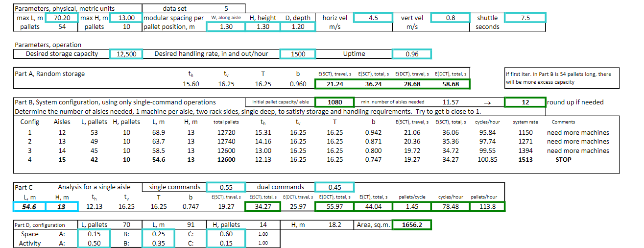Click the STOP comment in Config 4
The height and width of the screenshot is (248, 644).
(564, 159)
